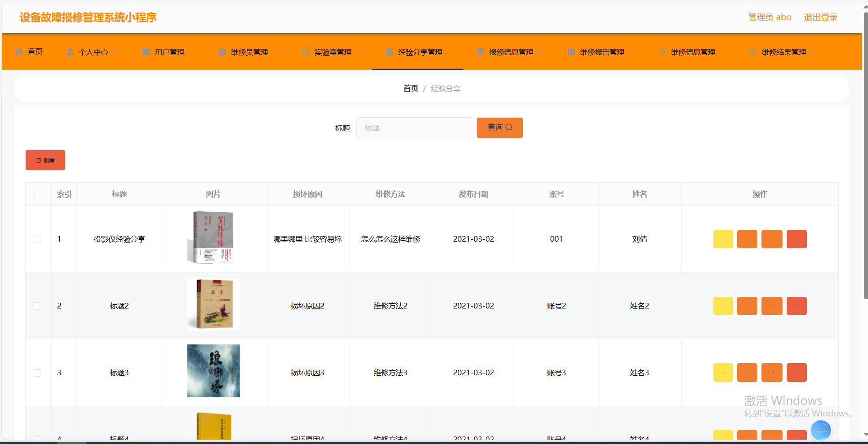This screenshot has width=868, height=444.
Task: Click the first orange action button in the 投影仪经验分享 row
Action: tap(747, 239)
